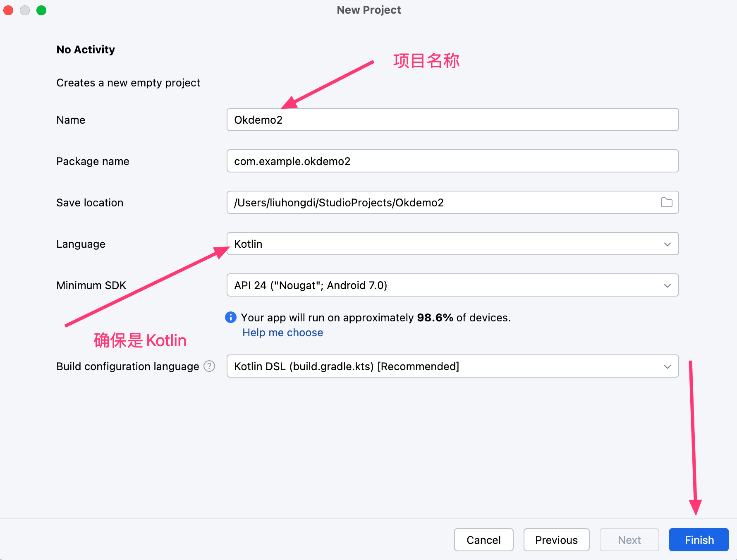Click the Cancel button

(483, 540)
